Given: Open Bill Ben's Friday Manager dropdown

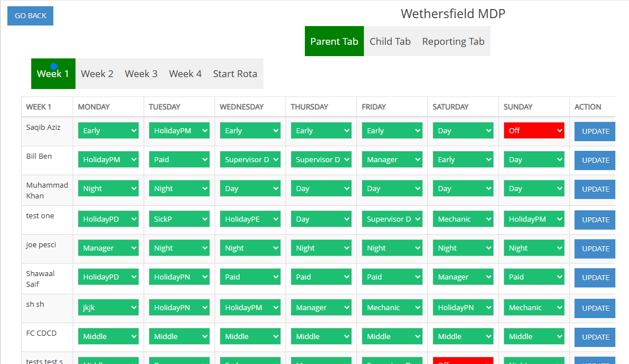Looking at the screenshot, I should coord(392,160).
